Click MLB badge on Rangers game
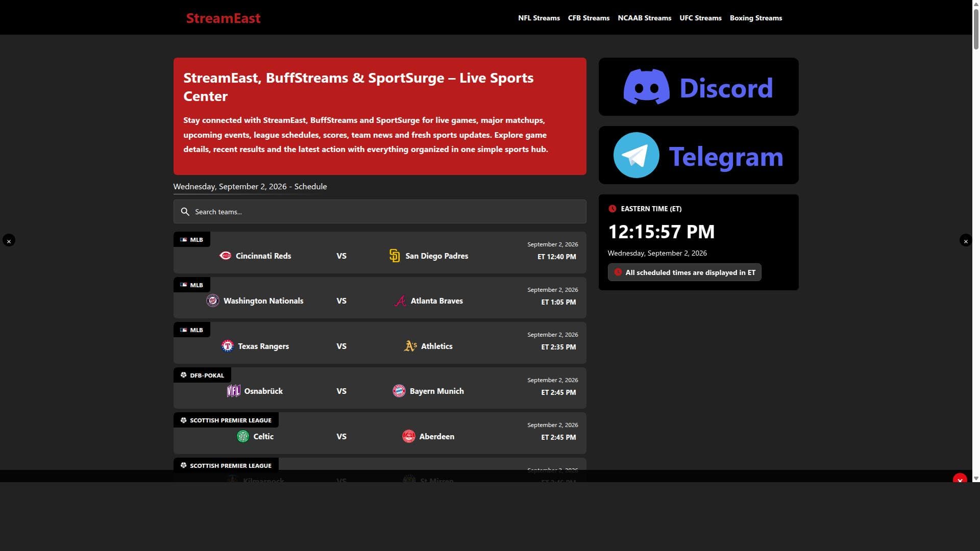 [x=192, y=330]
